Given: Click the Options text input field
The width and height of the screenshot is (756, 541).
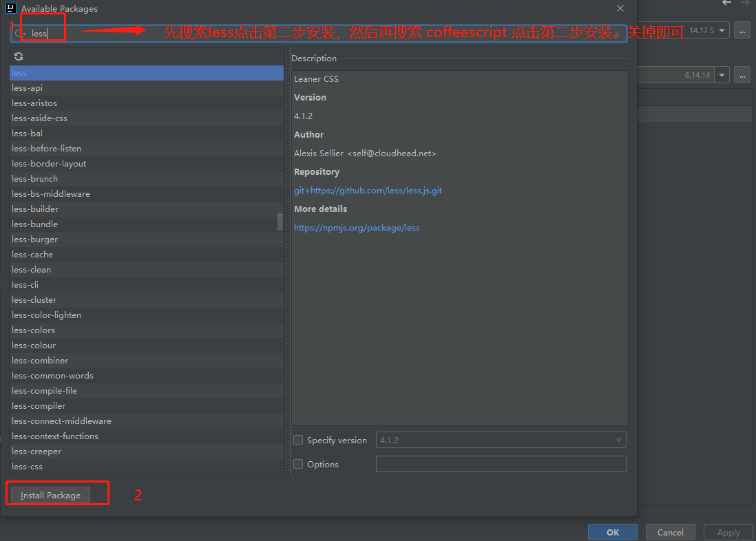Looking at the screenshot, I should point(501,464).
